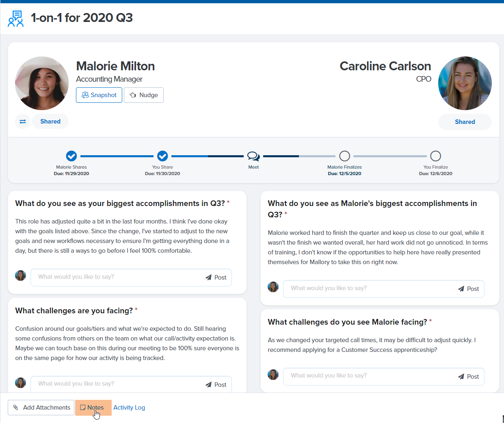The height and width of the screenshot is (423, 504).
Task: Post comment on Malorie's biggest accomplishments
Action: point(469,289)
